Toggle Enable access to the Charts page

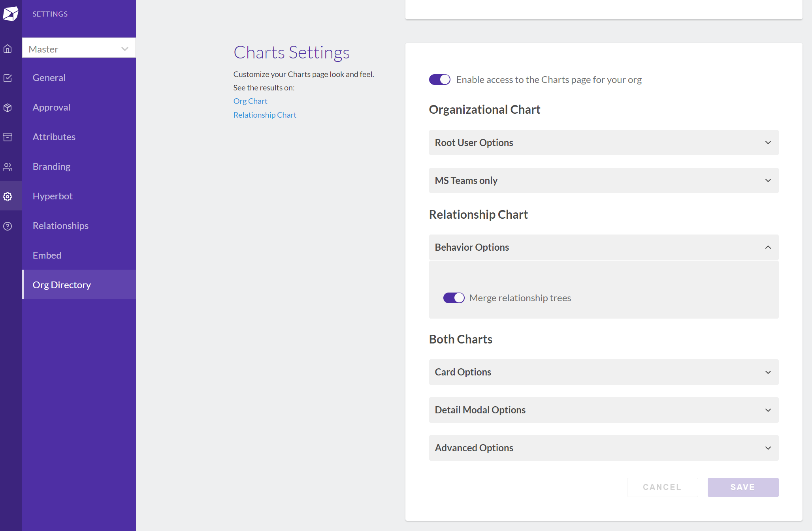click(x=440, y=79)
